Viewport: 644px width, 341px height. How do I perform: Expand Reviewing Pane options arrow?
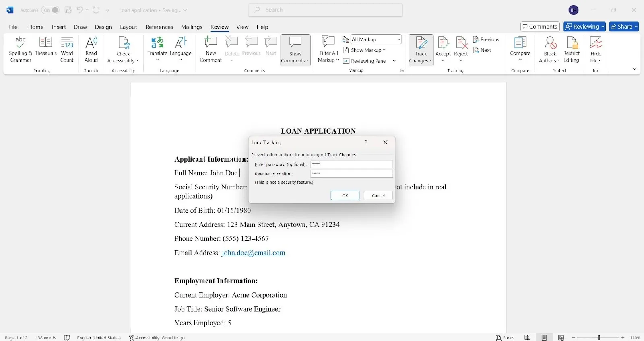pos(394,61)
